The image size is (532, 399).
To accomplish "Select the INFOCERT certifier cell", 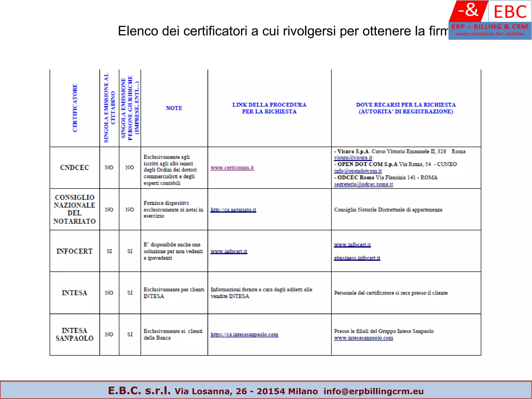I will coord(75,251).
